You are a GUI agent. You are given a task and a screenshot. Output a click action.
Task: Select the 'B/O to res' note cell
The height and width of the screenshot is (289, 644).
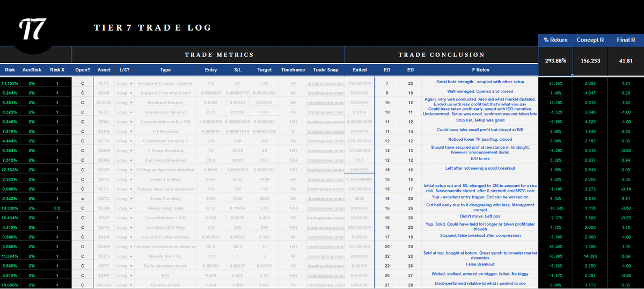coord(480,158)
